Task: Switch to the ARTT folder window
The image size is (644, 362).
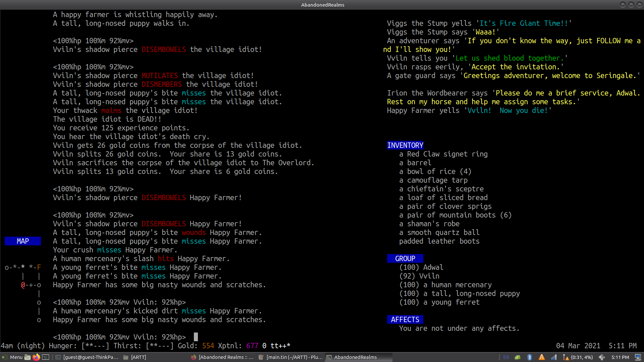Action: pyautogui.click(x=135, y=357)
